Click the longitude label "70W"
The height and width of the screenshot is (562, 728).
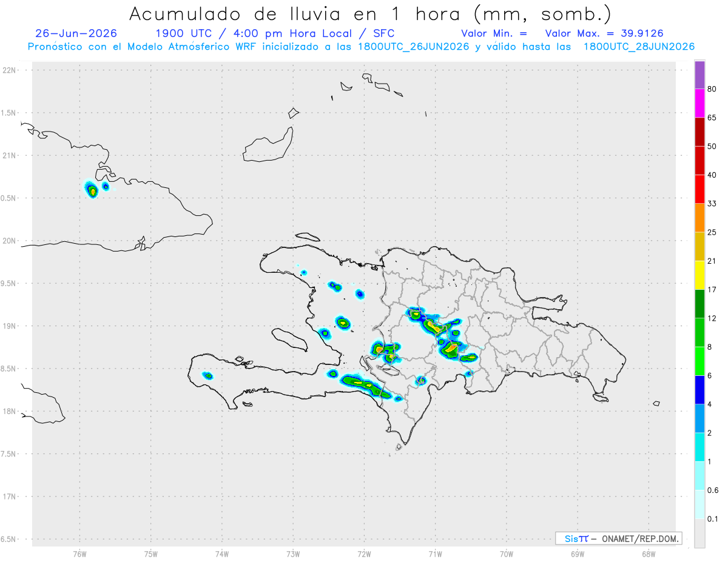click(507, 554)
